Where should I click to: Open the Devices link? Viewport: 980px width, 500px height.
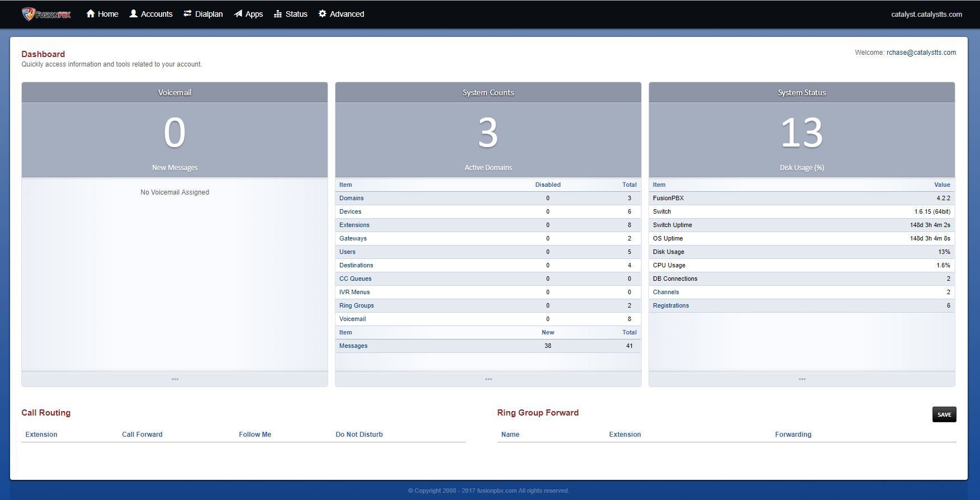pyautogui.click(x=351, y=211)
